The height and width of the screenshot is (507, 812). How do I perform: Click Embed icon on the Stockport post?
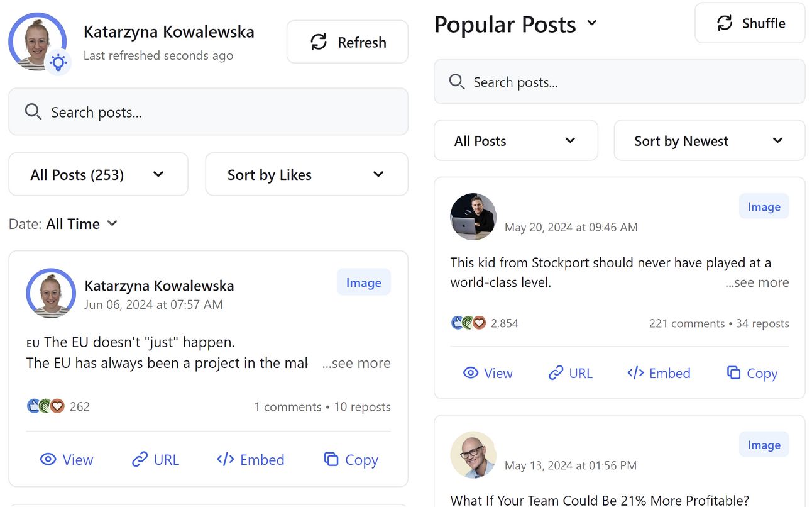(635, 373)
